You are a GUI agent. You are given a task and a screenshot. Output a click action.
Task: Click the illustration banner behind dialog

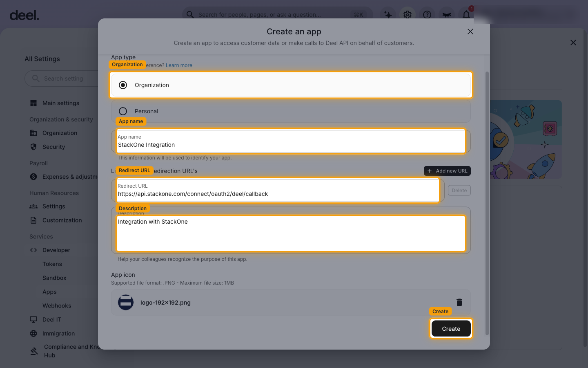pos(526,139)
